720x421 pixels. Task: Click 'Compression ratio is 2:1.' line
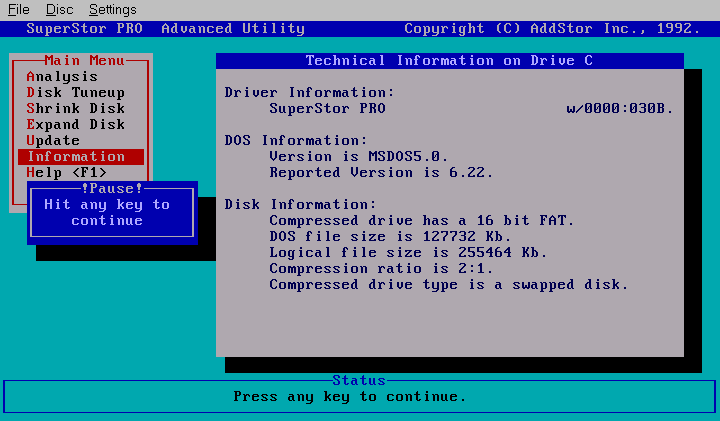tap(381, 269)
